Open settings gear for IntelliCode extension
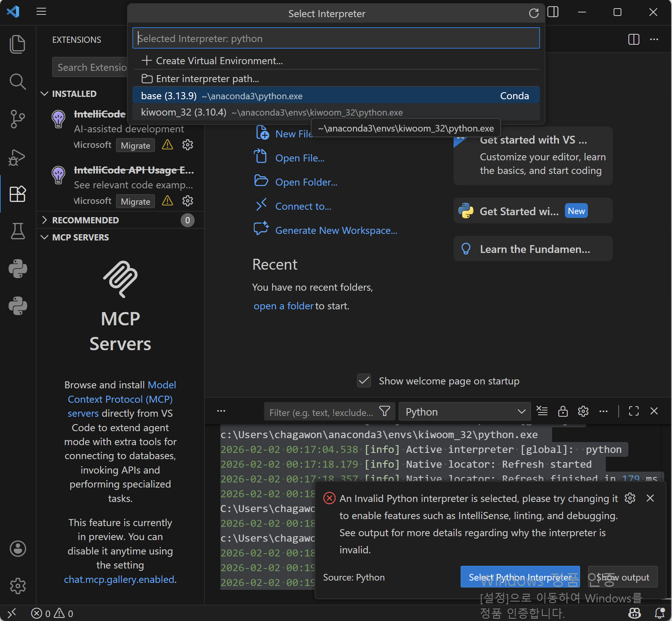This screenshot has width=672, height=621. (188, 145)
